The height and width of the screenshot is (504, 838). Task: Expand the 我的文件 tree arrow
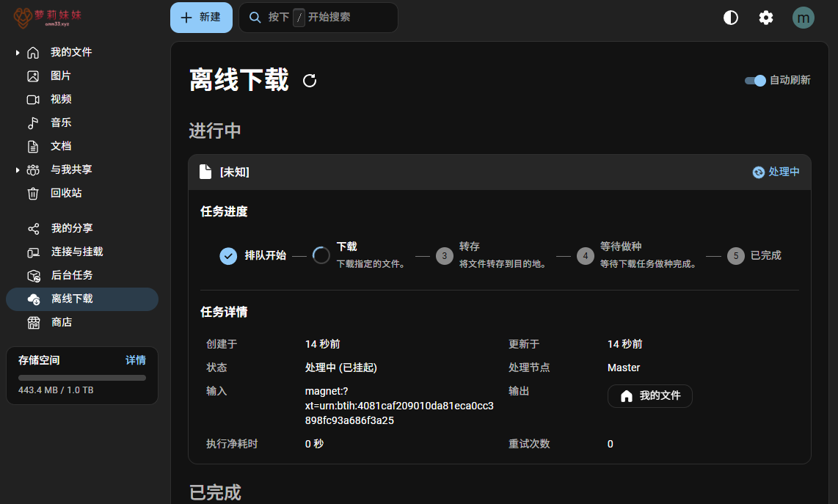click(x=18, y=52)
